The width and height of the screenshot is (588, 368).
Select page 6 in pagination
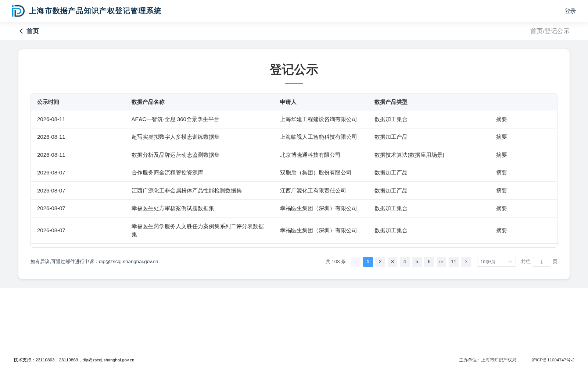click(429, 262)
